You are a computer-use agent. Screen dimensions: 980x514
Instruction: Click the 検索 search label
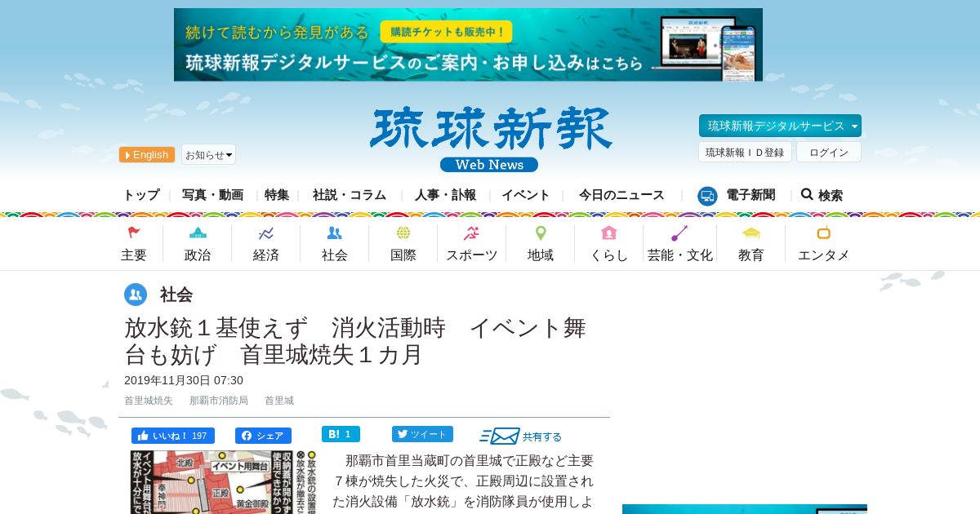(x=831, y=195)
